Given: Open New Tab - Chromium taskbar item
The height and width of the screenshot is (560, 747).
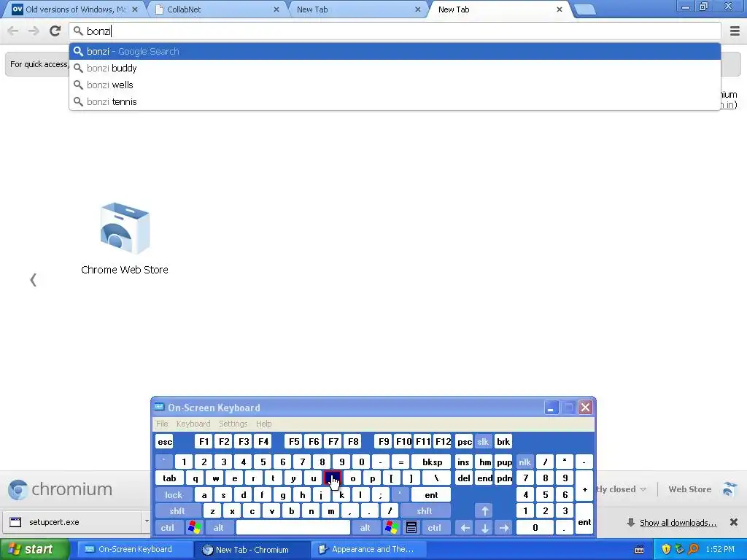Looking at the screenshot, I should (x=252, y=550).
